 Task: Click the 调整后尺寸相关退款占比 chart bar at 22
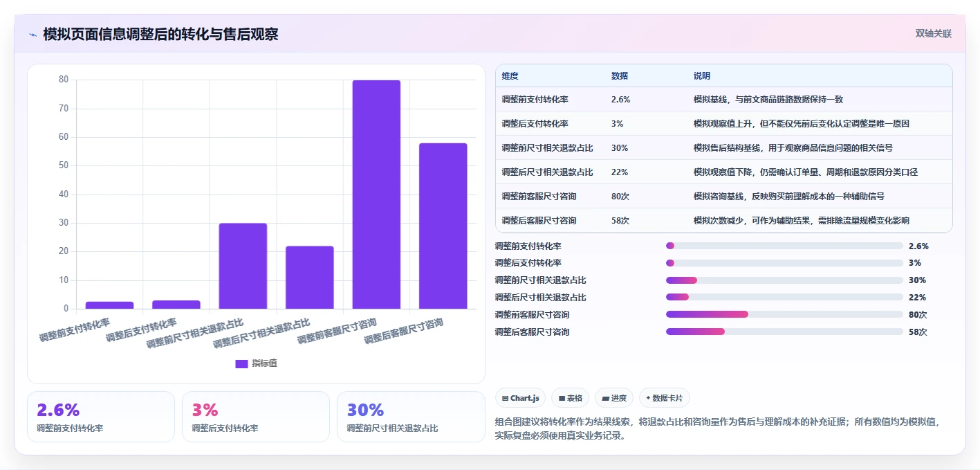310,278
